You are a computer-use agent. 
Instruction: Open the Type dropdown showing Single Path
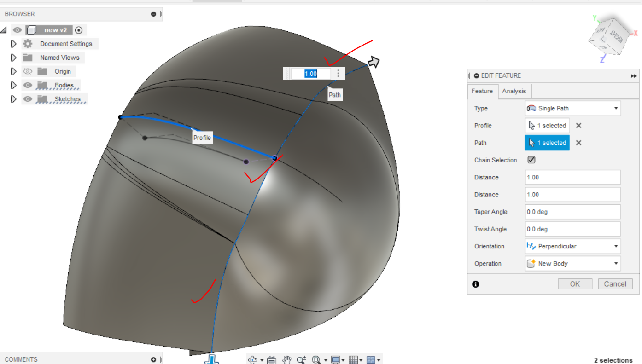tap(616, 108)
